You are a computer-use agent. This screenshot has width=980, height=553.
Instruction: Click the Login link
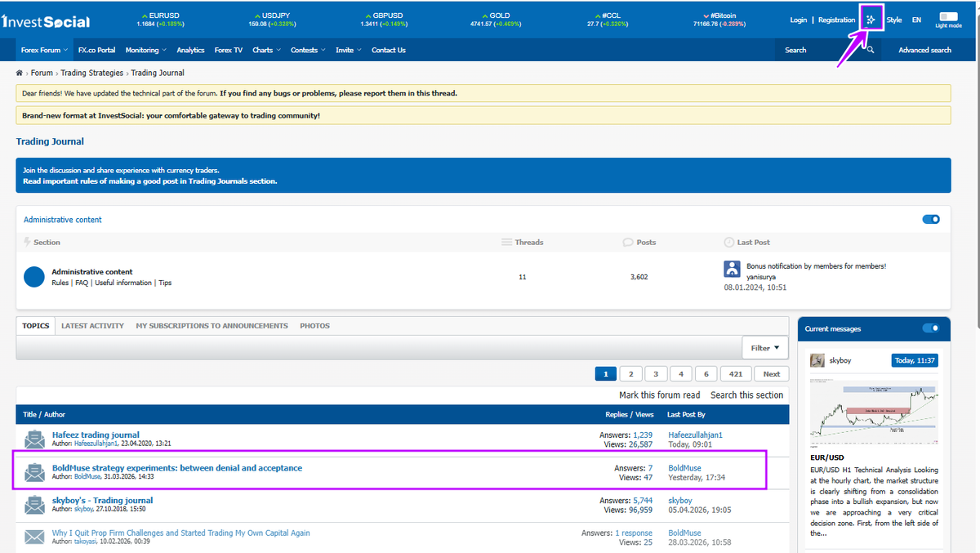coord(798,20)
